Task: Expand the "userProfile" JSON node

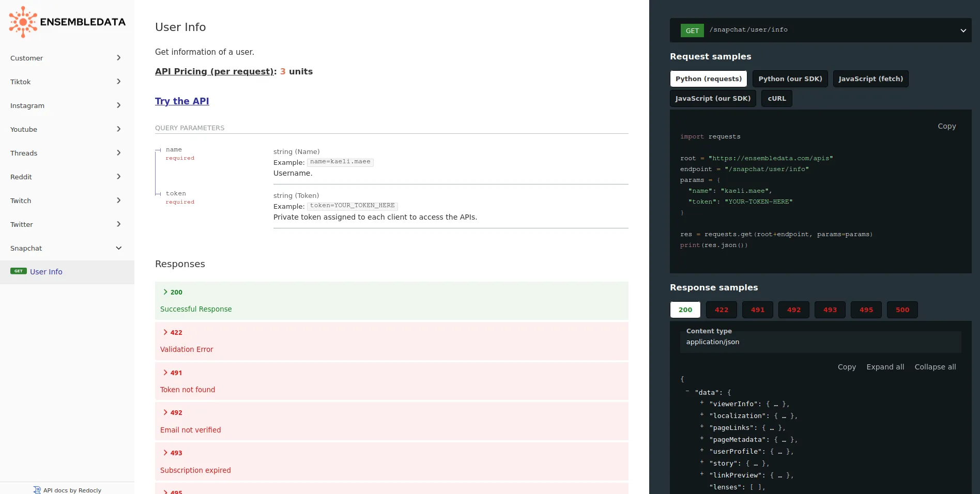Action: tap(702, 450)
